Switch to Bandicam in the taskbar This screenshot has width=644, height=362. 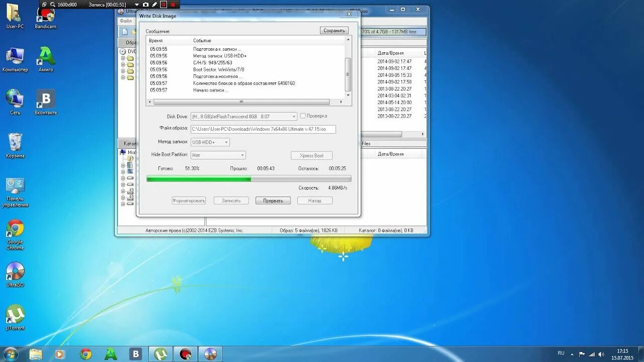tap(185, 354)
